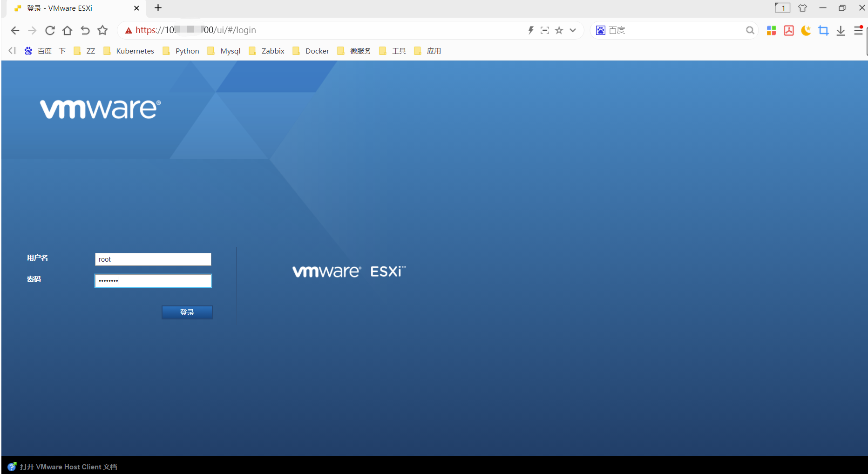Viewport: 868px width, 474px height.
Task: Open the 微服务 bookmark folder
Action: coord(354,51)
